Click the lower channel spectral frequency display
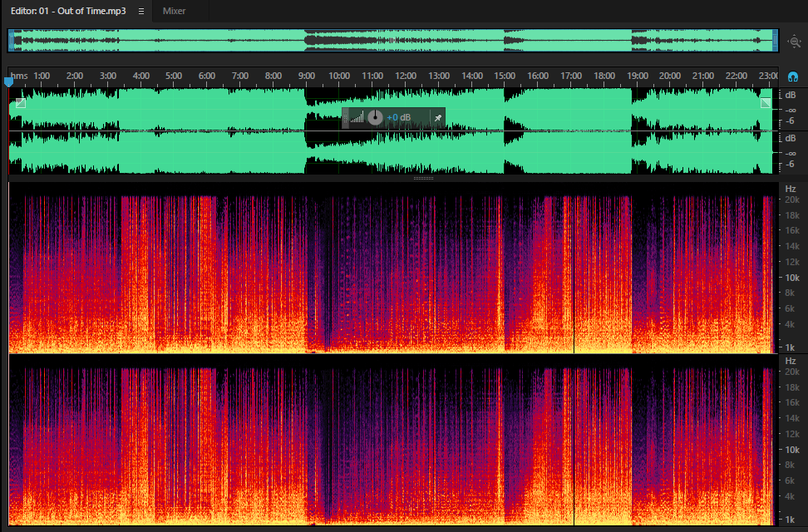This screenshot has width=808, height=532. 392,440
